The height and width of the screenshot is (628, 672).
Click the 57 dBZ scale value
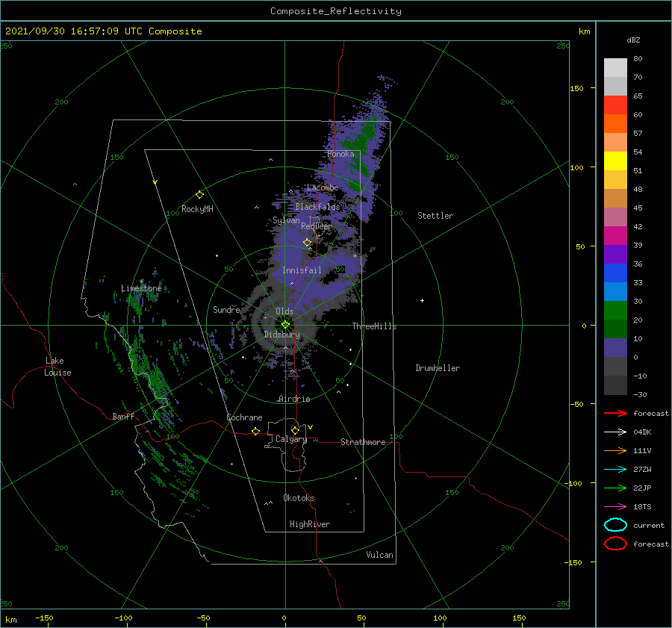coord(638,134)
